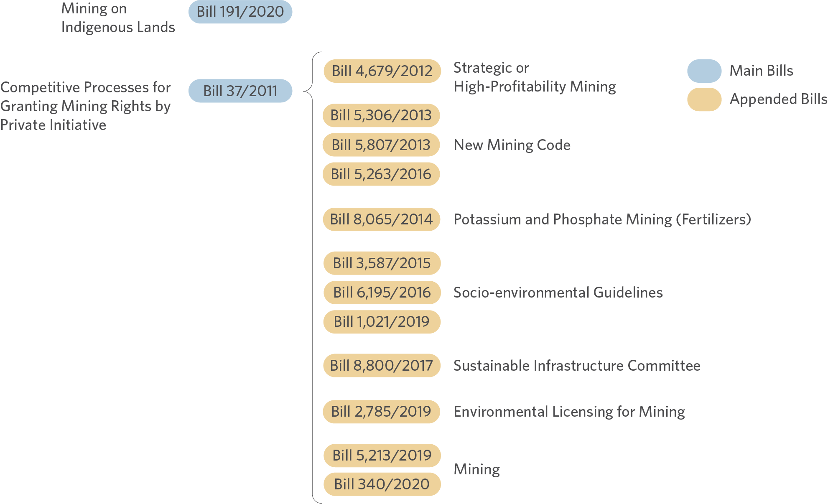The image size is (828, 504).
Task: Open Bill 3,587/2015 pill
Action: (x=382, y=263)
